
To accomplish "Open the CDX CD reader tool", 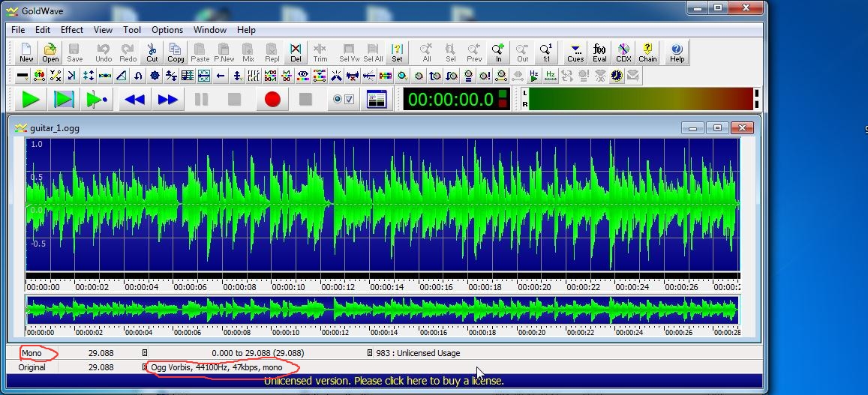I will [x=623, y=53].
